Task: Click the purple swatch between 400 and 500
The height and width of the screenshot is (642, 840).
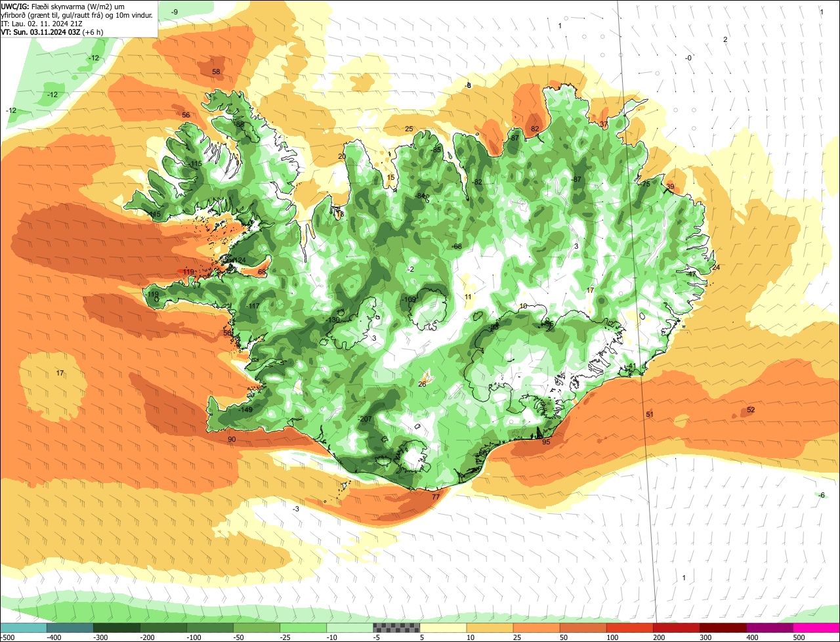Action: [769, 628]
